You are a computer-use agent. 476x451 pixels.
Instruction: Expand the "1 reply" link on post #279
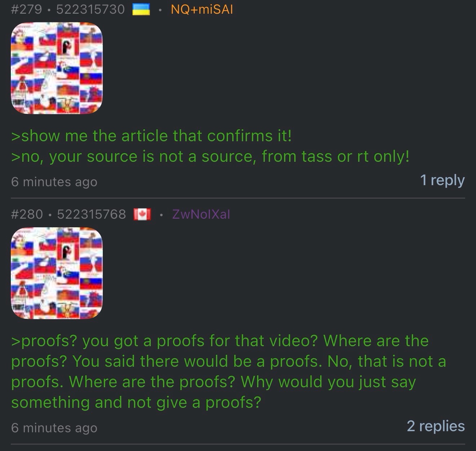tap(442, 180)
